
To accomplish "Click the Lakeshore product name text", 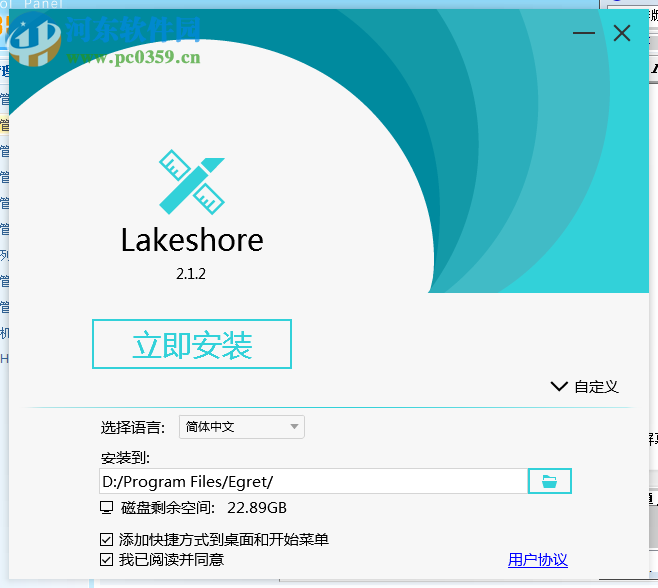I will pyautogui.click(x=192, y=240).
